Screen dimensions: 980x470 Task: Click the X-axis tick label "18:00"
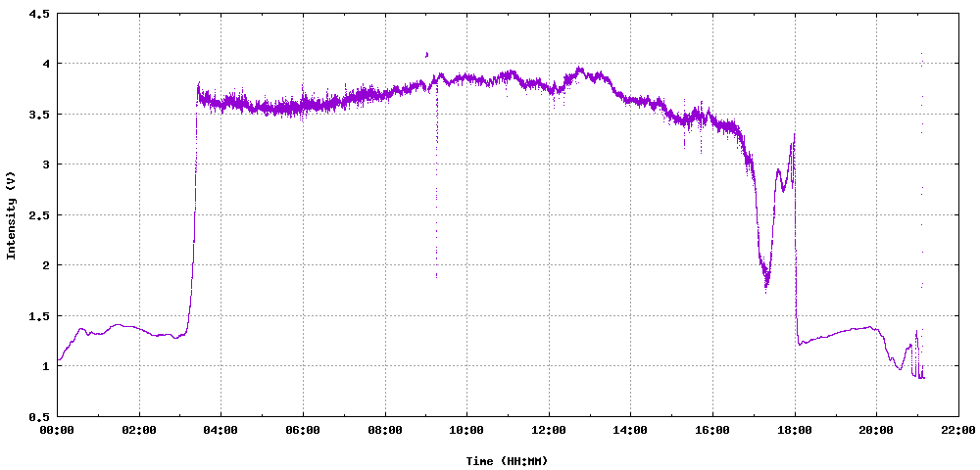point(795,430)
